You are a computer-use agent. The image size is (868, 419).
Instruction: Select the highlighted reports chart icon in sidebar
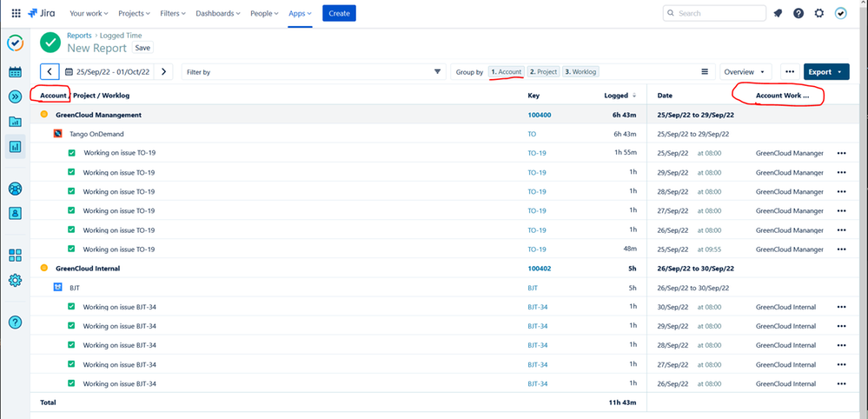coord(15,147)
